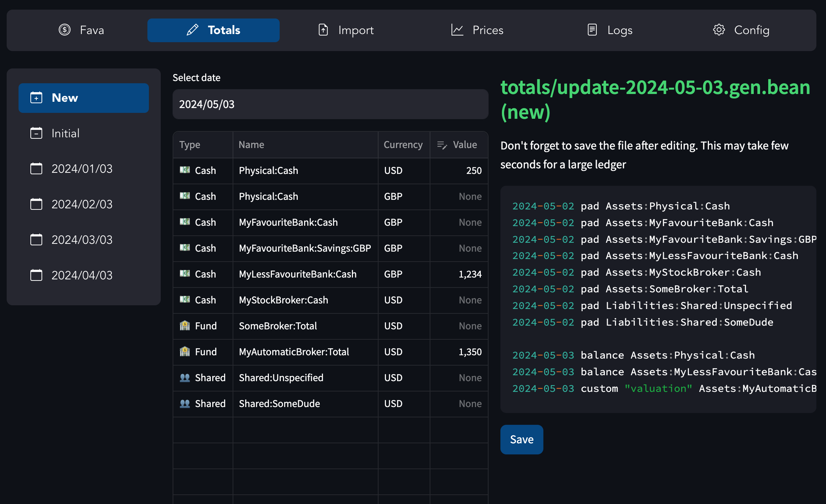
Task: Click calendar icon for 2024/03/03 entry
Action: [x=36, y=240]
